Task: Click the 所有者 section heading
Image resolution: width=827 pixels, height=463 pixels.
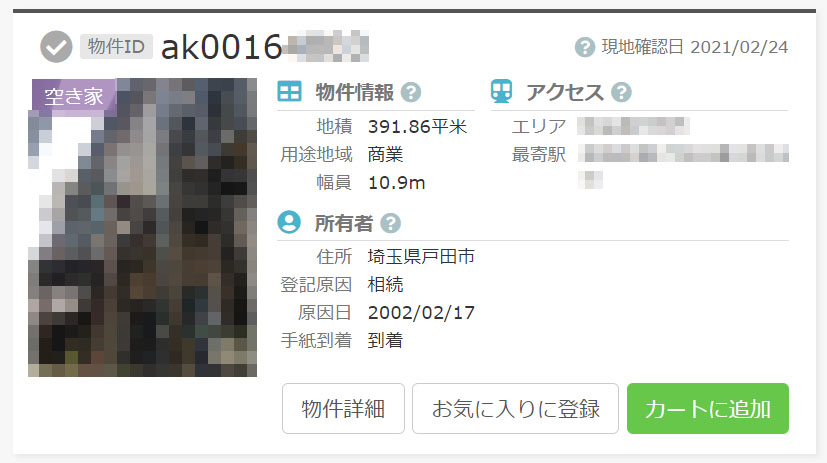Action: [x=344, y=224]
